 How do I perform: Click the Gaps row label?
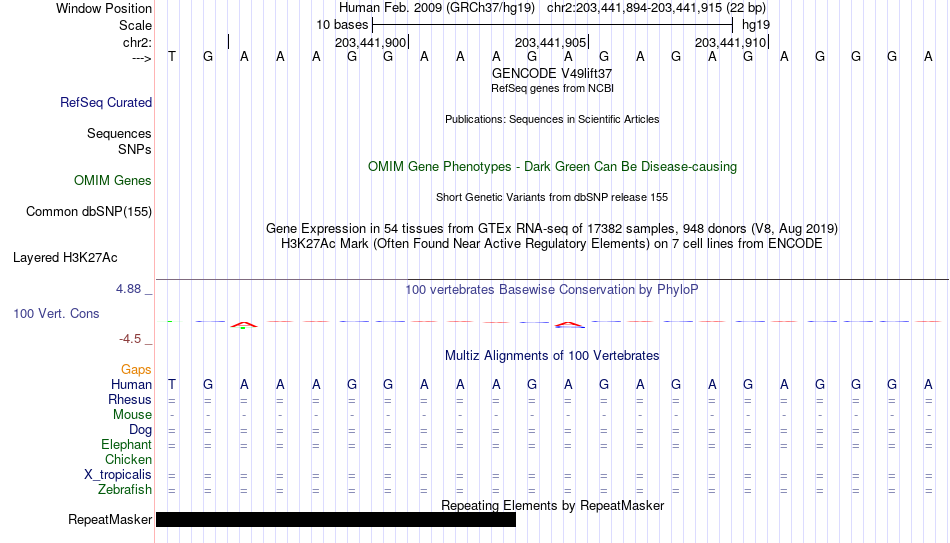tap(136, 370)
